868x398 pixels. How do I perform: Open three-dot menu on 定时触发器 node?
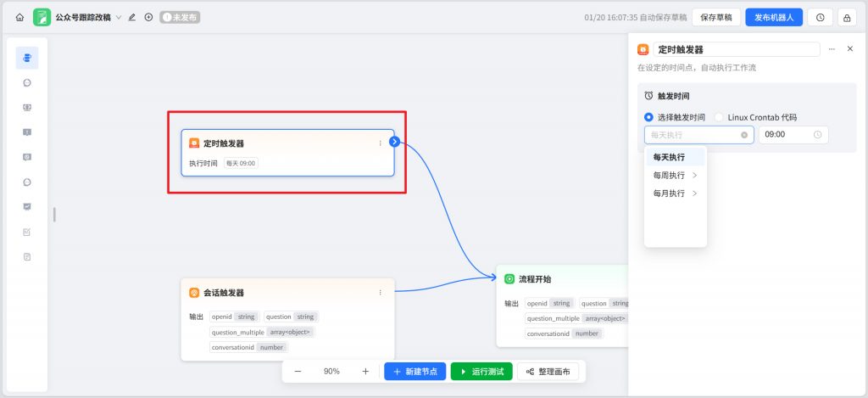[x=381, y=143]
